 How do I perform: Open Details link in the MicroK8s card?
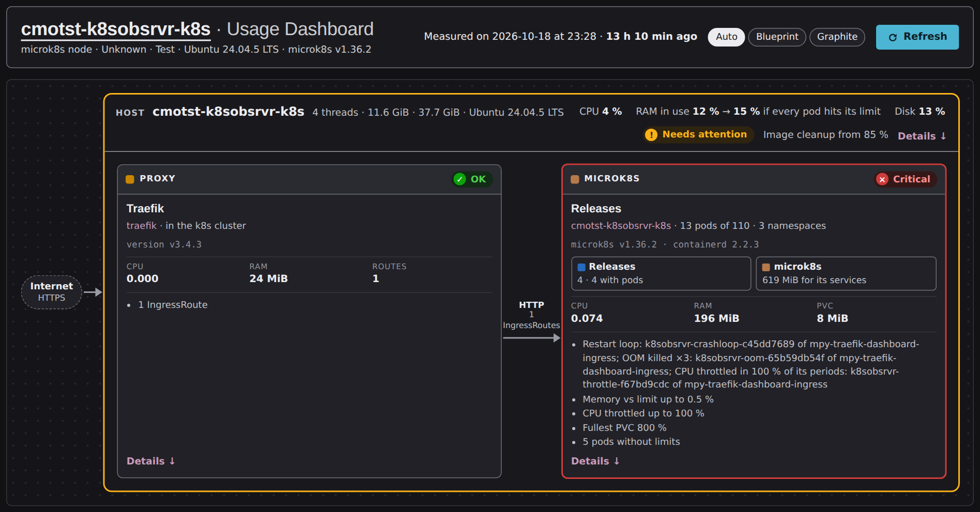click(x=595, y=461)
